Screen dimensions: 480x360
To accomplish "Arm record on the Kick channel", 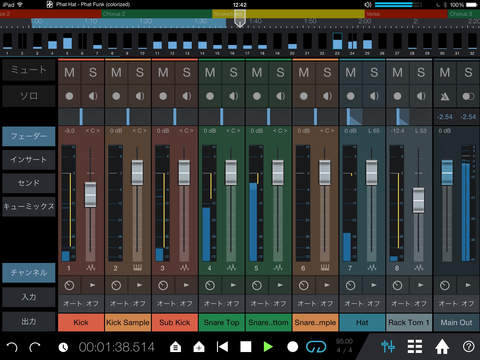I will coord(69,96).
